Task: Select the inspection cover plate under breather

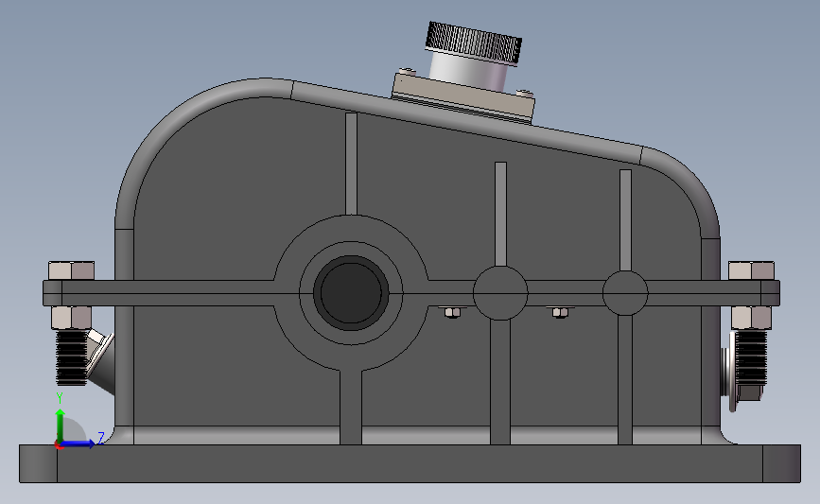Action: click(x=463, y=99)
